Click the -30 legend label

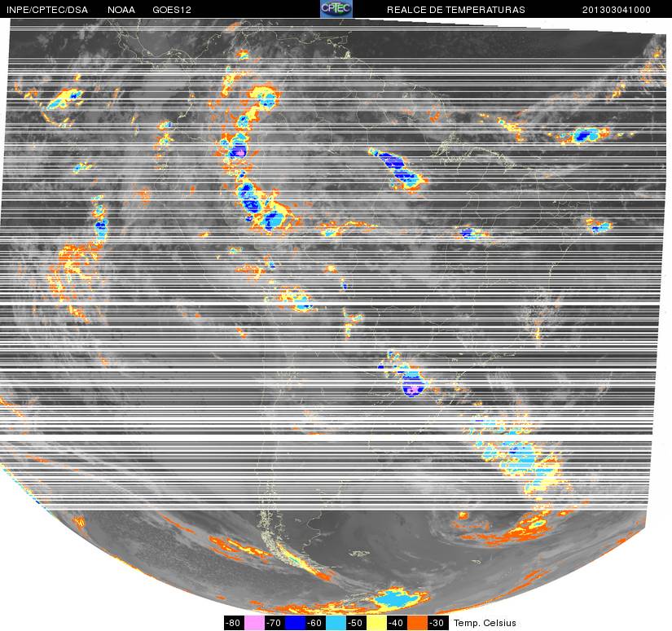[x=438, y=623]
